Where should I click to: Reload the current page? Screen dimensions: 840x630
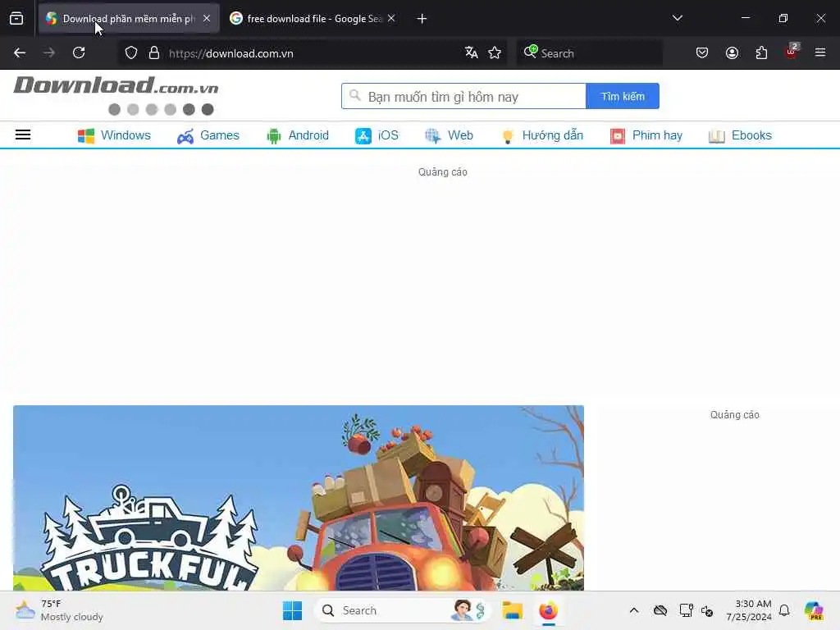point(79,53)
